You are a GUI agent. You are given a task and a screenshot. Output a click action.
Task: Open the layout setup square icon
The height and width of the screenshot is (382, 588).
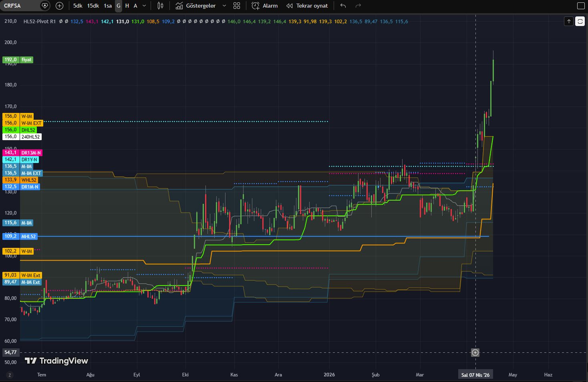coord(580,6)
